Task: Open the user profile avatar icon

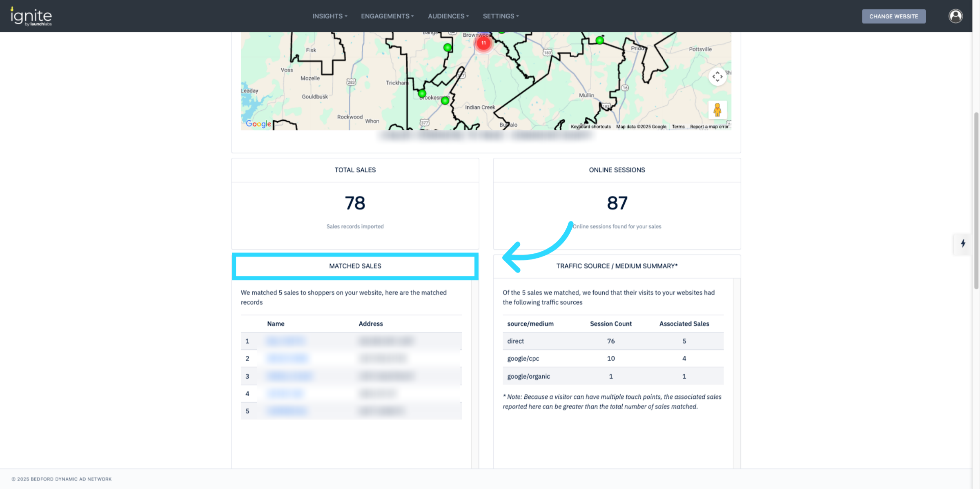Action: coord(955,16)
